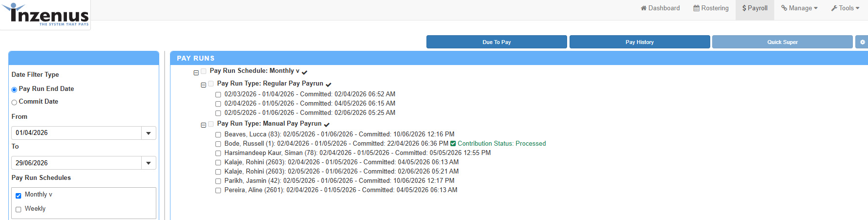Screen dimensions: 868x220
Task: Enable the Weekly pay run schedule checkbox
Action: (18, 209)
